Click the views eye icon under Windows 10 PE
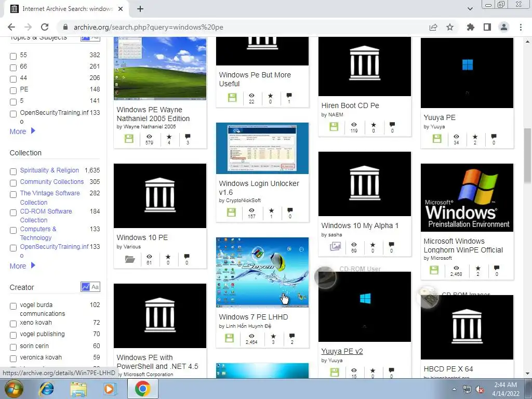The image size is (532, 399). [x=149, y=257]
